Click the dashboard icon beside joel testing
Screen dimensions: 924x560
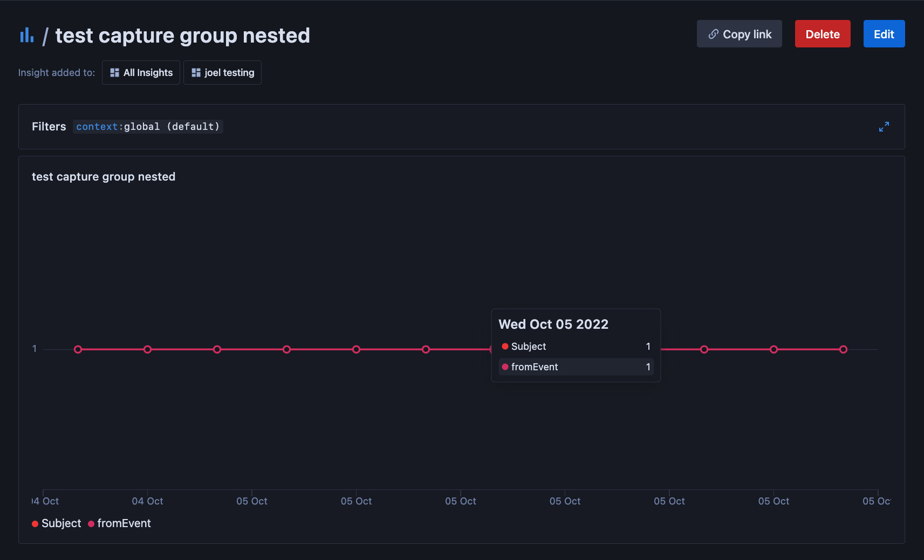[196, 73]
